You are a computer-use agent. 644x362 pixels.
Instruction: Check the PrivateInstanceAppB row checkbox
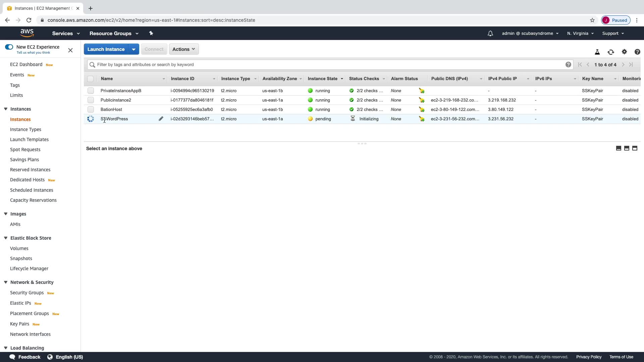pos(91,91)
